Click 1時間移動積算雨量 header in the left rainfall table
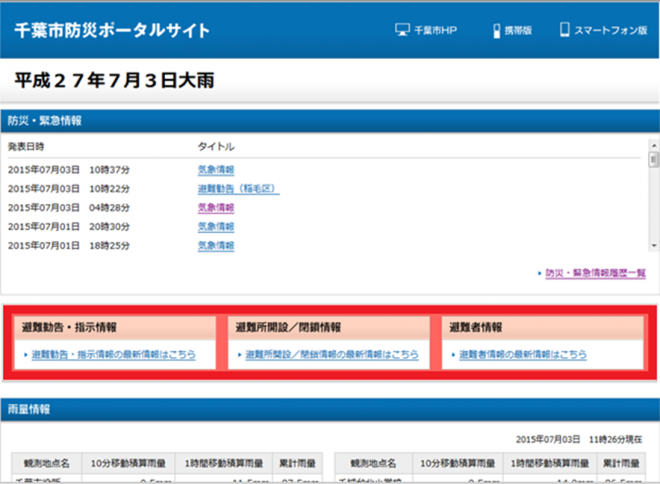Screen dimensions: 660x484 [224, 463]
